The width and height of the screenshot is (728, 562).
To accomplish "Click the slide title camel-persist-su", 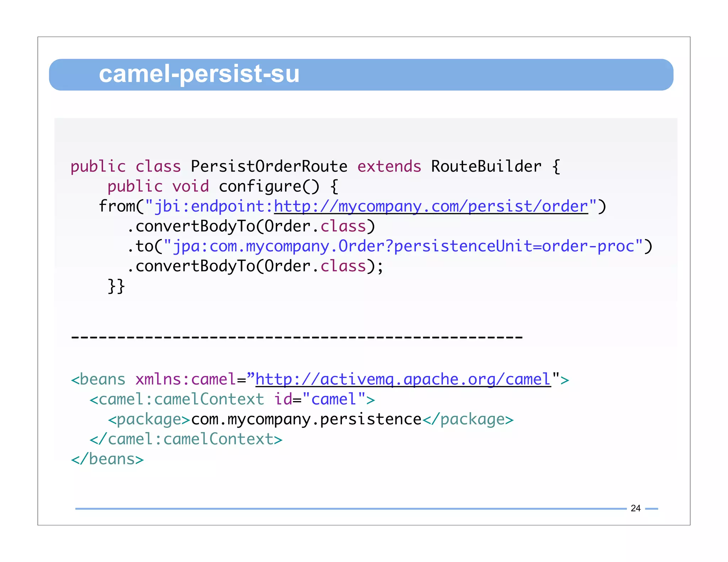I will tap(199, 74).
